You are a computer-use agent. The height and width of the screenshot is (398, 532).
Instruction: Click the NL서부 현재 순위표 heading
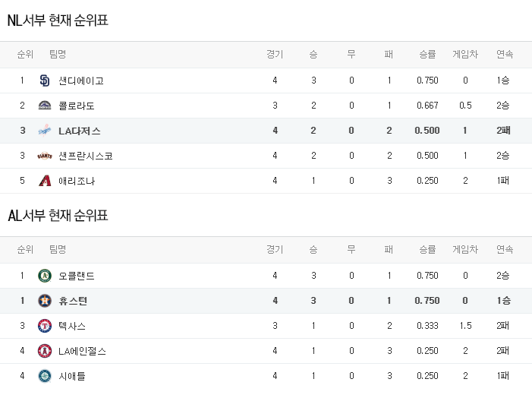tap(58, 21)
